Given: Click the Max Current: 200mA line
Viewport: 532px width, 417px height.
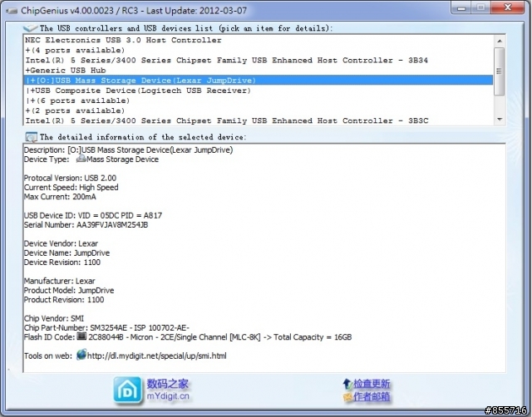Looking at the screenshot, I should tap(60, 197).
